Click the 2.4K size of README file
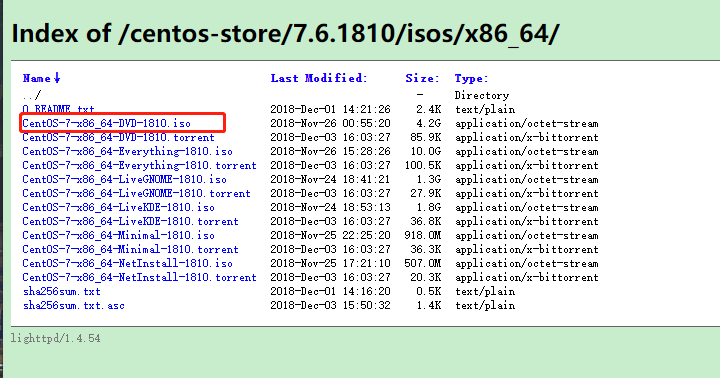This screenshot has width=720, height=378. click(429, 109)
